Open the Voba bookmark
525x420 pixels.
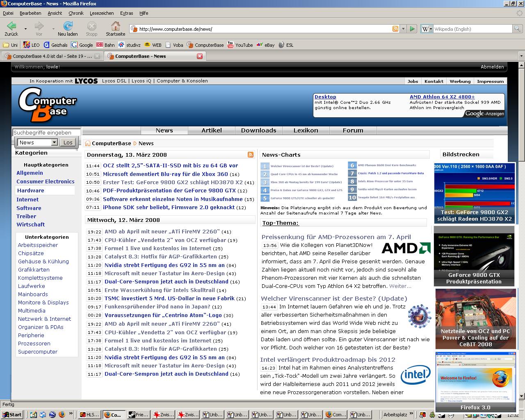[x=174, y=45]
